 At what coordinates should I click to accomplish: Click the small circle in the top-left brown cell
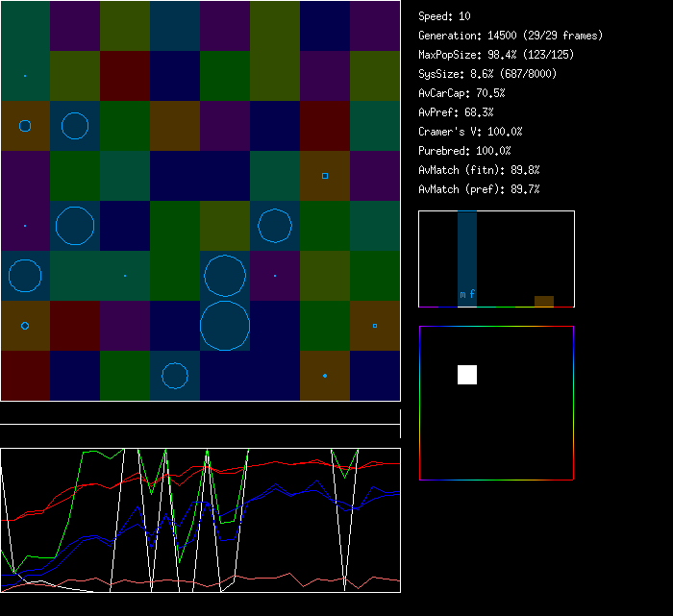[x=25, y=126]
